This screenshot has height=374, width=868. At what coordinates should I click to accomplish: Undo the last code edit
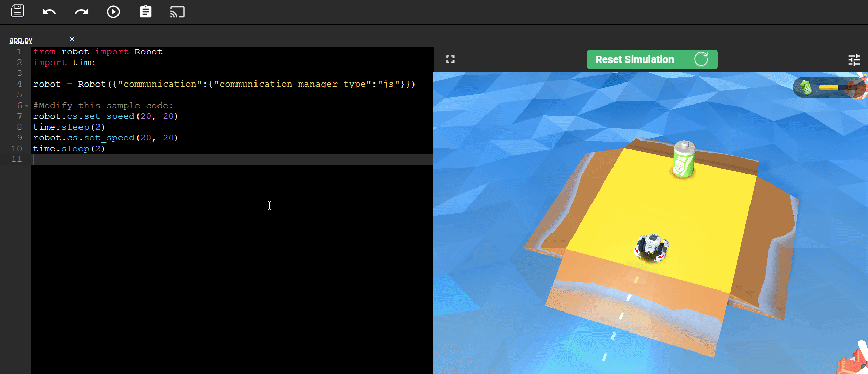[x=49, y=12]
